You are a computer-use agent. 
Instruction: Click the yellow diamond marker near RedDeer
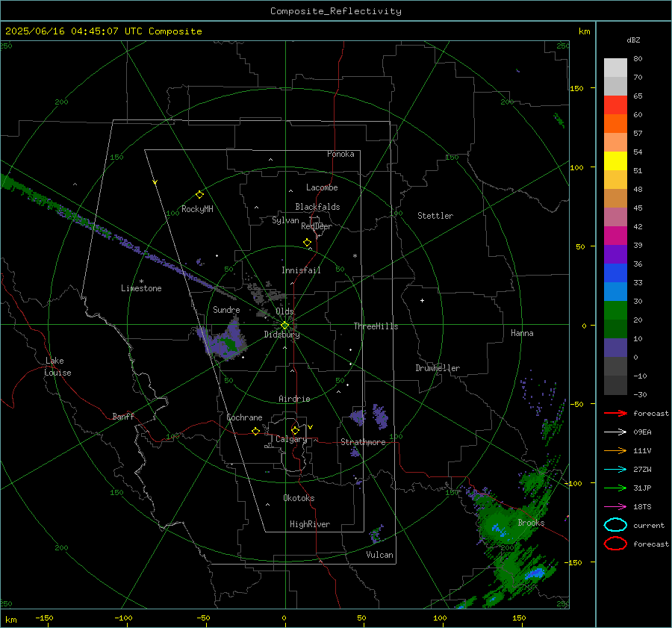tap(308, 243)
